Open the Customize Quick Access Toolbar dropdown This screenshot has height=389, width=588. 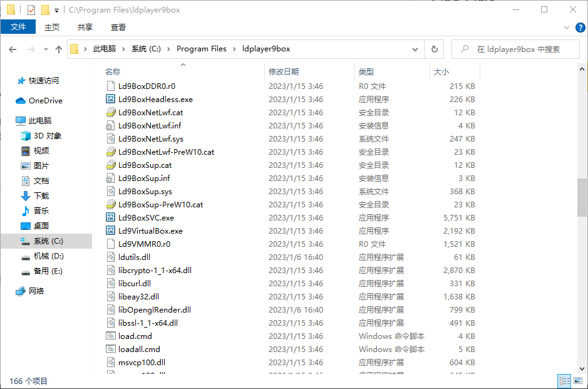[x=56, y=11]
